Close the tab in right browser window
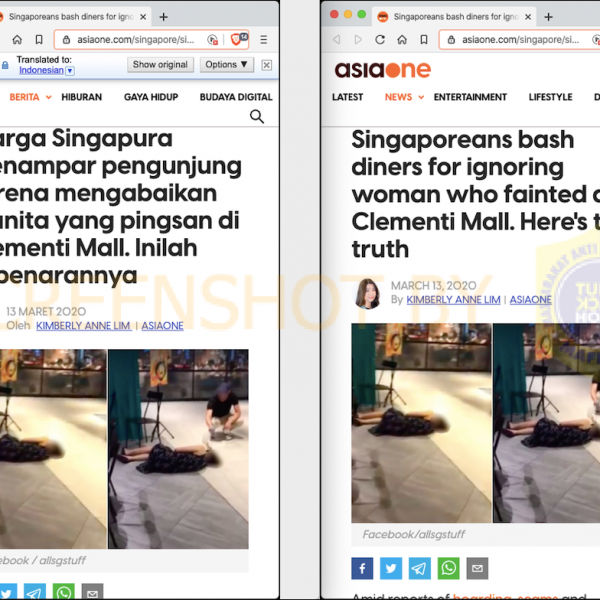The width and height of the screenshot is (600, 600). point(528,17)
